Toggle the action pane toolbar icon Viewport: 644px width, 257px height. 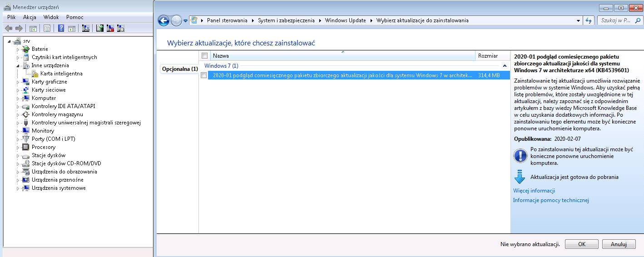point(72,28)
